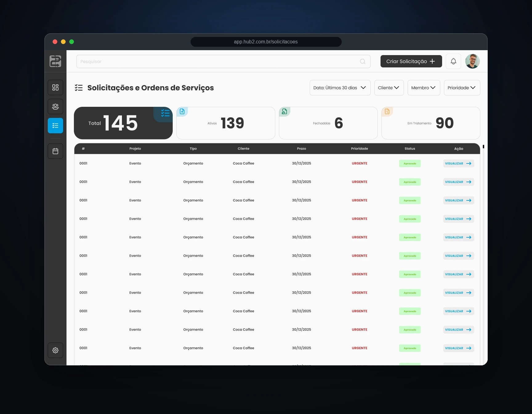
Task: Open the users group icon in the sidebar
Action: coord(55,107)
